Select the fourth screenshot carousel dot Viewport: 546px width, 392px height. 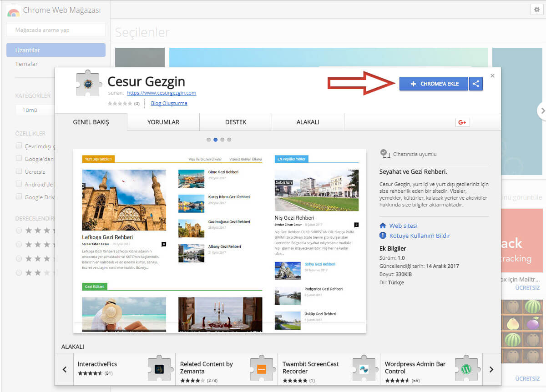pos(229,140)
